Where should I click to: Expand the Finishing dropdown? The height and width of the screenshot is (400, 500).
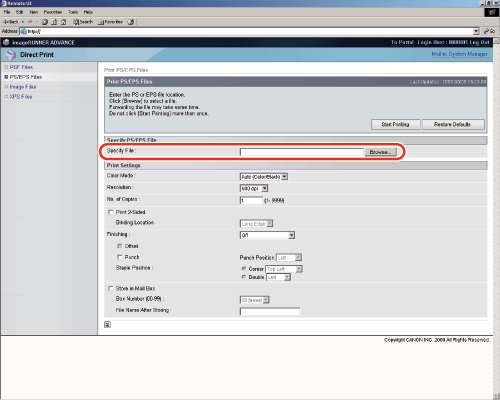267,235
